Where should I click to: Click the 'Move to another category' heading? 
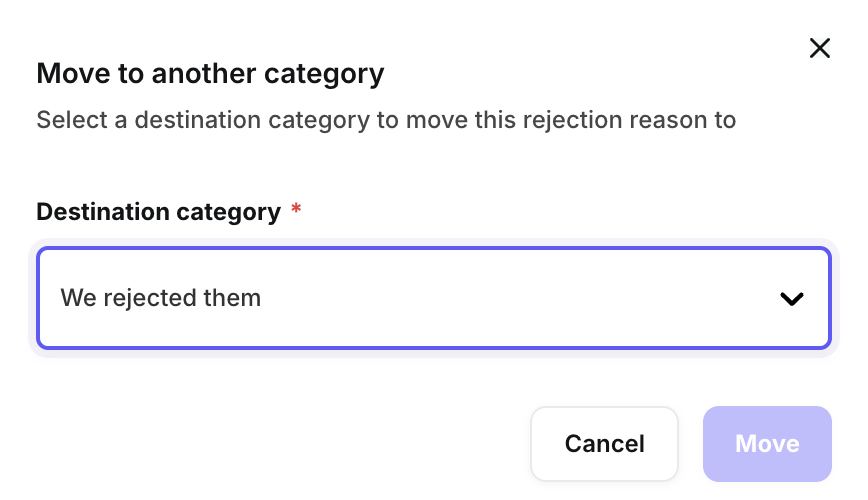click(210, 73)
